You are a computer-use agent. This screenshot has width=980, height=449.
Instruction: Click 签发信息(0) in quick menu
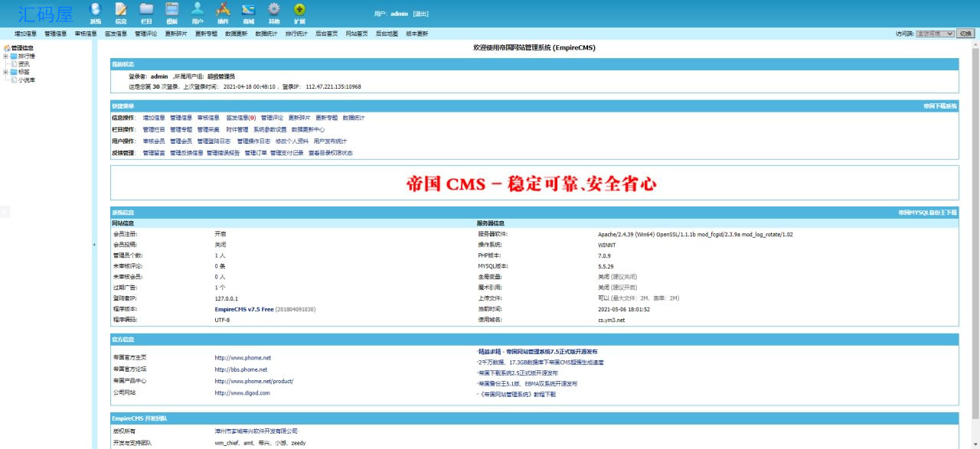240,118
